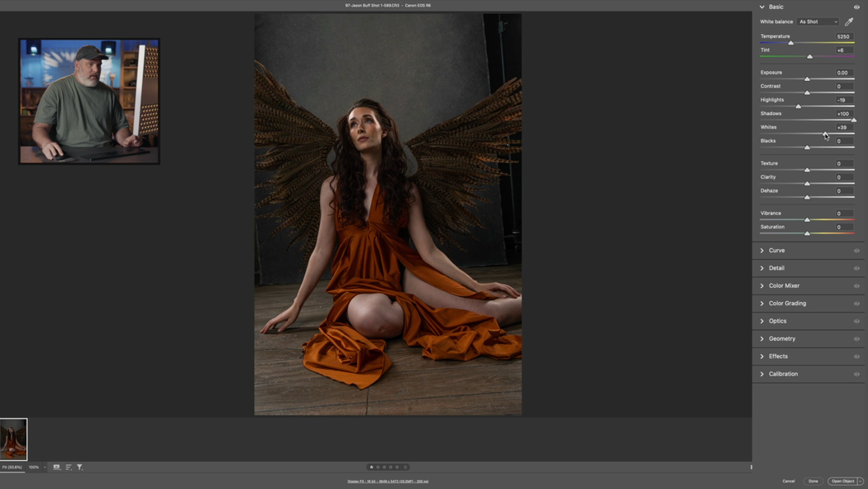The image size is (868, 489).
Task: Open the filmstrip sort menu icon
Action: 69,467
